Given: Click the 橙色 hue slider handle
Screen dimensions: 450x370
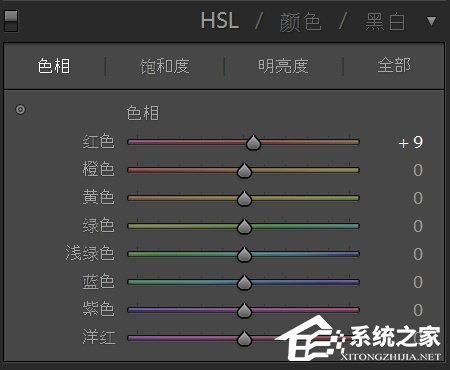Looking at the screenshot, I should point(244,171).
